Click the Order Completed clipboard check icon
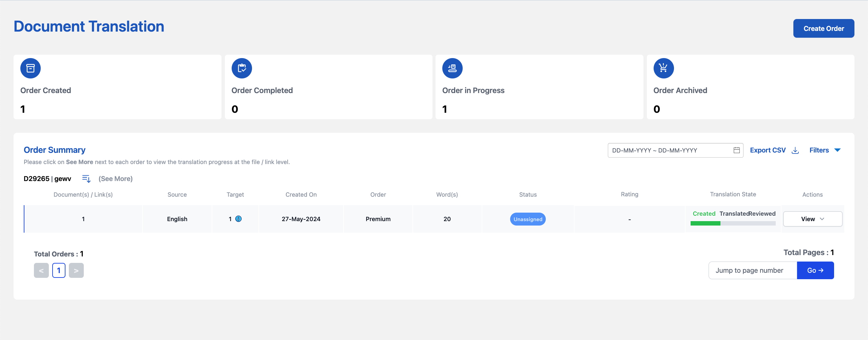The image size is (868, 340). pos(242,68)
